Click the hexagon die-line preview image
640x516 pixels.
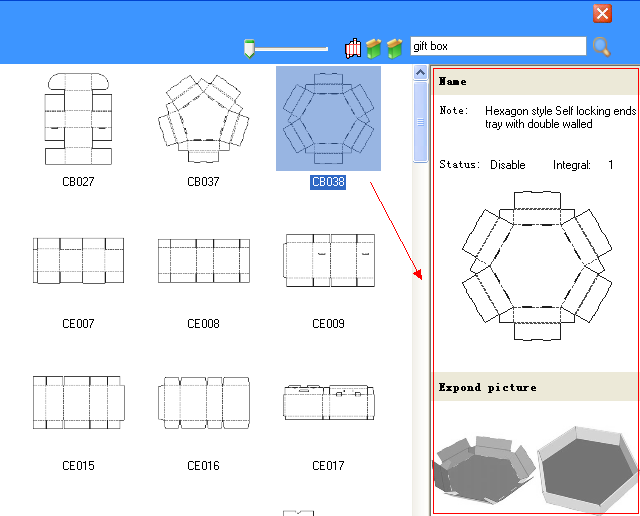tap(537, 265)
